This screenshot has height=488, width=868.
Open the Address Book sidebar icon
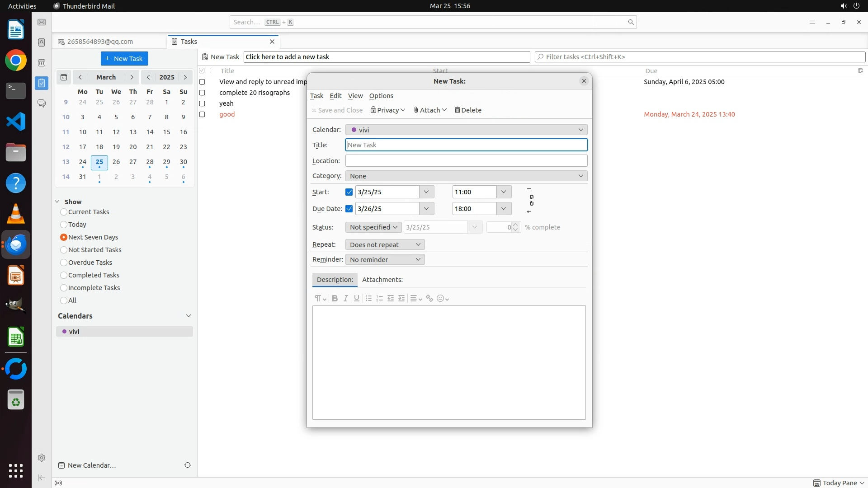click(x=42, y=42)
